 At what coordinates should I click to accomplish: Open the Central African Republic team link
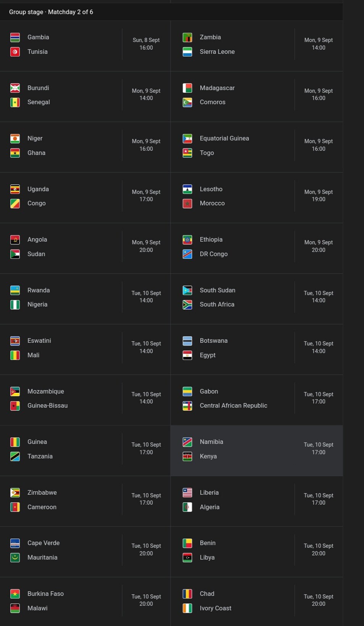pyautogui.click(x=234, y=406)
